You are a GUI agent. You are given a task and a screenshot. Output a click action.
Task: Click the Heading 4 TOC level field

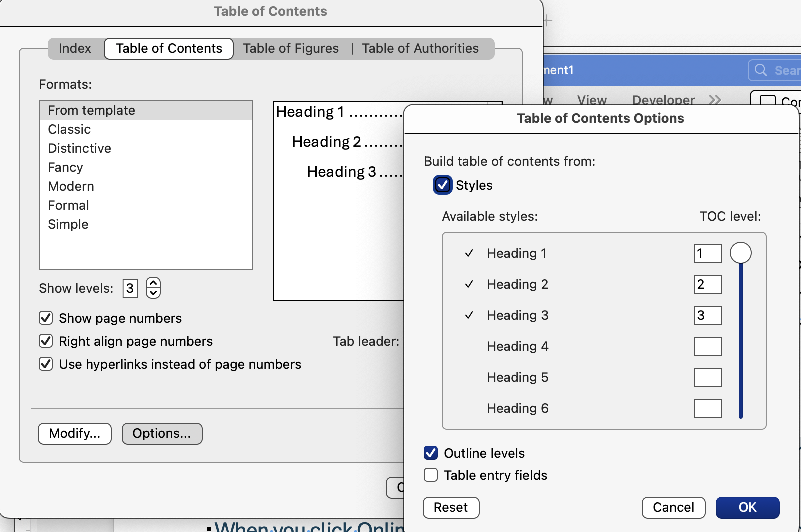(x=707, y=346)
